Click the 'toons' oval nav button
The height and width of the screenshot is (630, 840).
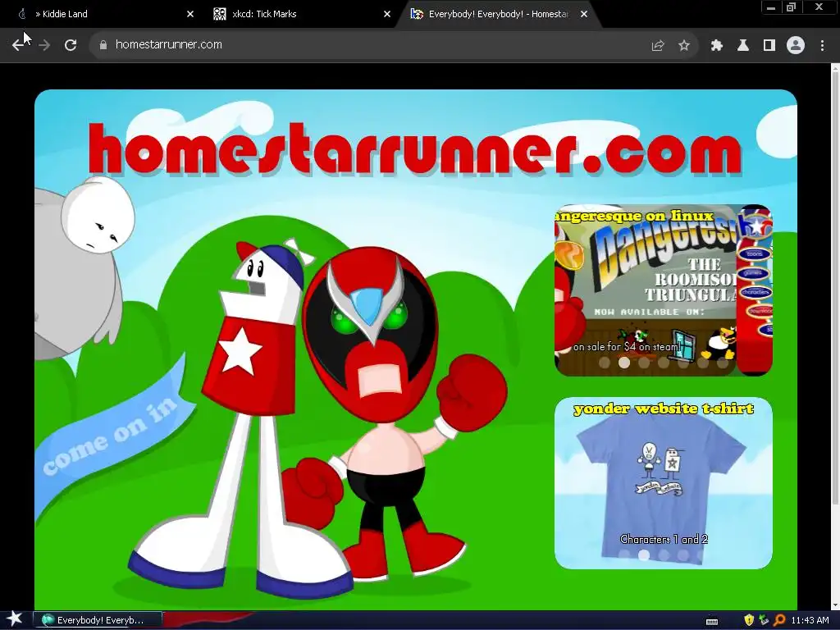(x=755, y=254)
